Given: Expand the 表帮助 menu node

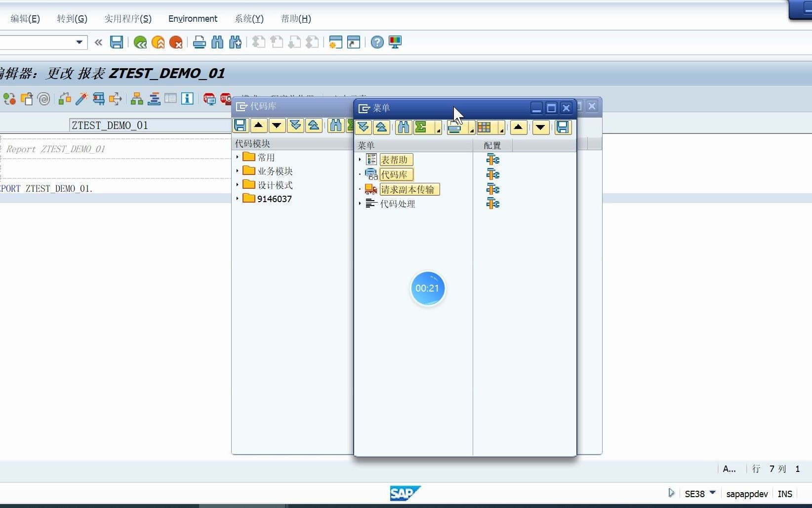Looking at the screenshot, I should point(360,160).
